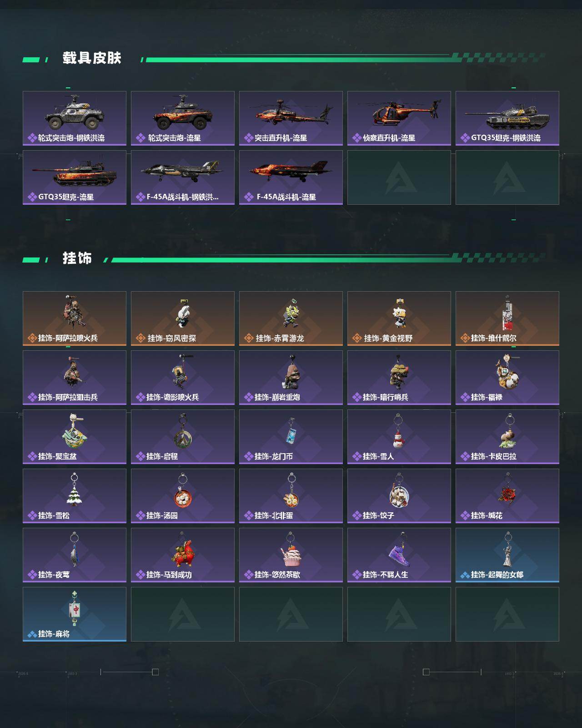Choose the 挂饰-不羁人生 purple sneaker charm
Image resolution: width=582 pixels, height=728 pixels.
[399, 555]
